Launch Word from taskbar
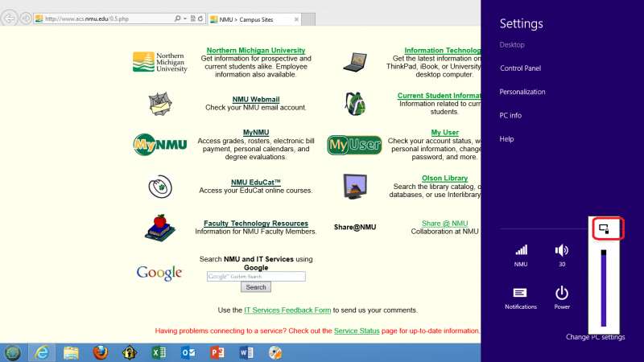This screenshot has height=362, width=644. (246, 352)
